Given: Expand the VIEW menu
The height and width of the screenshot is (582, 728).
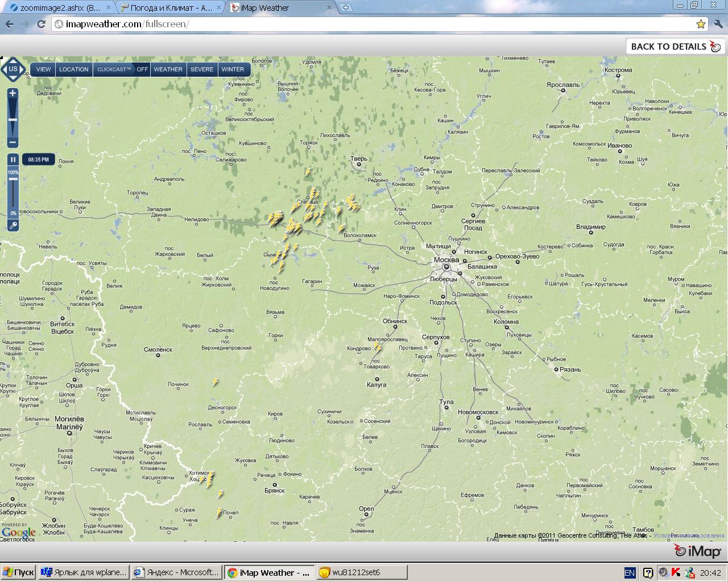Looking at the screenshot, I should tap(43, 69).
